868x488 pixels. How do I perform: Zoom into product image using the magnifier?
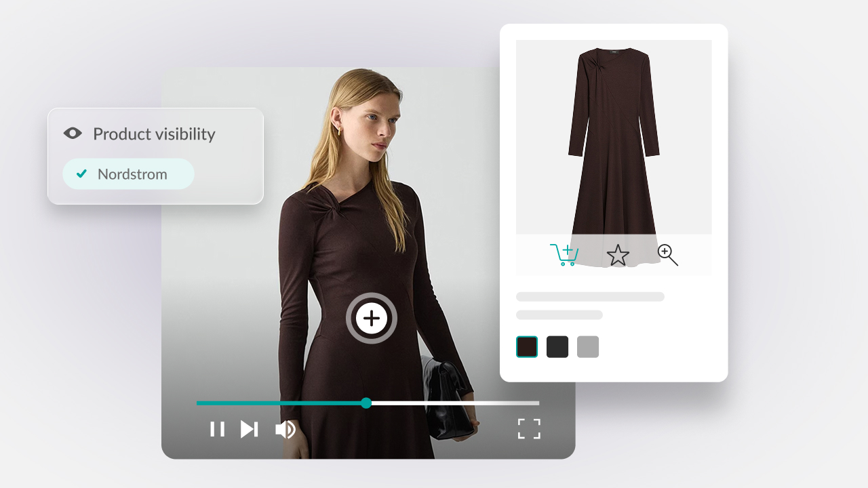pos(668,255)
